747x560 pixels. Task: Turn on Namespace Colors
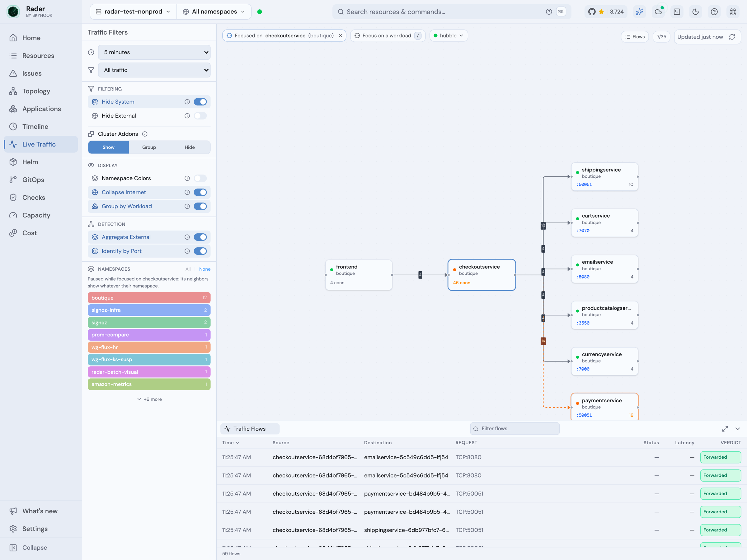pyautogui.click(x=200, y=178)
